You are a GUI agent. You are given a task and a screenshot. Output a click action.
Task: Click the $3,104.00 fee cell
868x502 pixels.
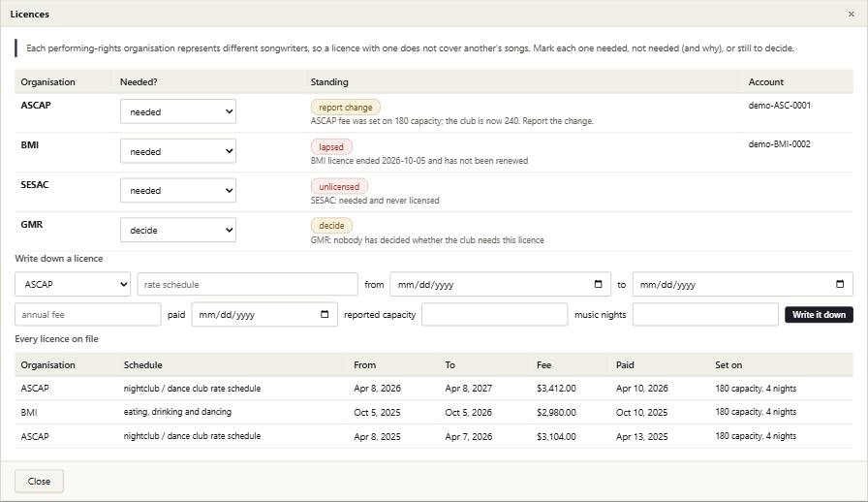[x=556, y=437]
